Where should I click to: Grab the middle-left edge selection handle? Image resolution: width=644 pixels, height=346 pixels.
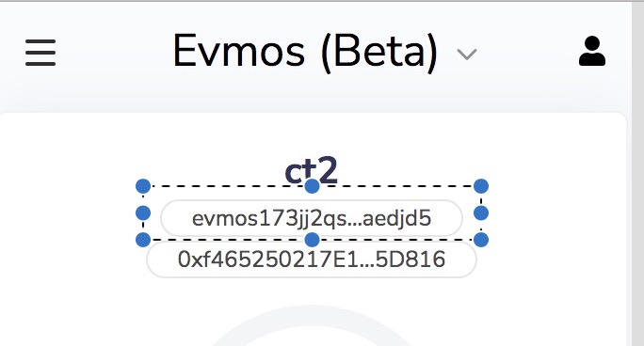(143, 213)
